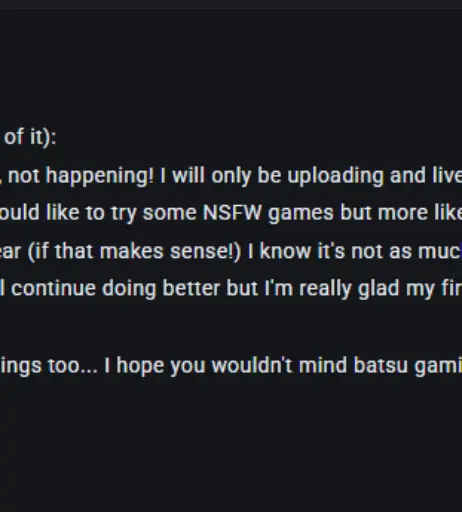Click the word "hope" in the last line

(140, 366)
